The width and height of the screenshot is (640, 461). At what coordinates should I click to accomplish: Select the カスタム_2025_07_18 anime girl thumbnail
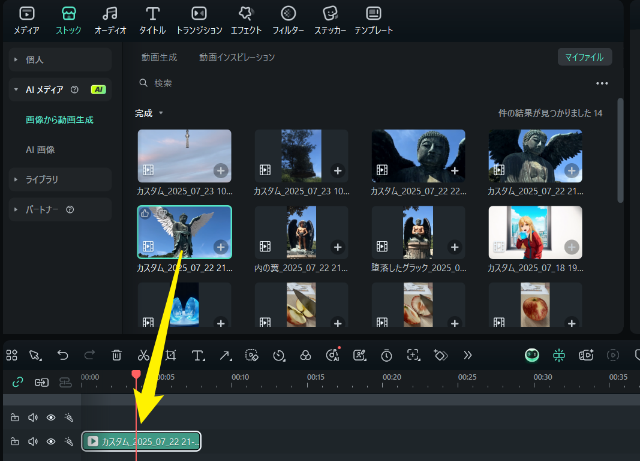535,232
